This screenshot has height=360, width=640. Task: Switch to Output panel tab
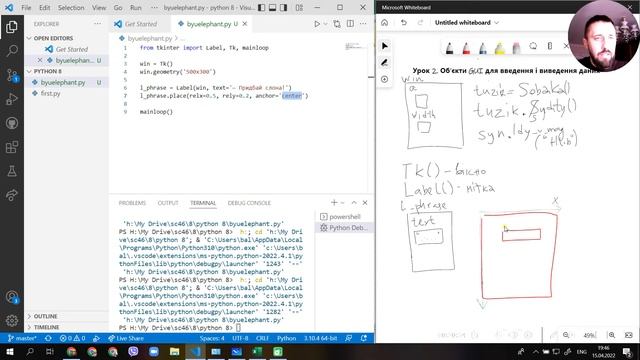pos(168,203)
